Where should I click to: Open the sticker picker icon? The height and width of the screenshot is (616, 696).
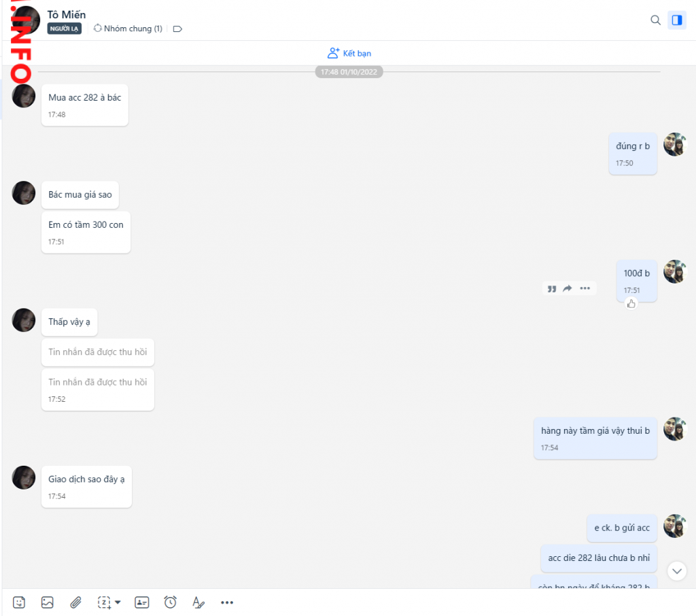19,602
